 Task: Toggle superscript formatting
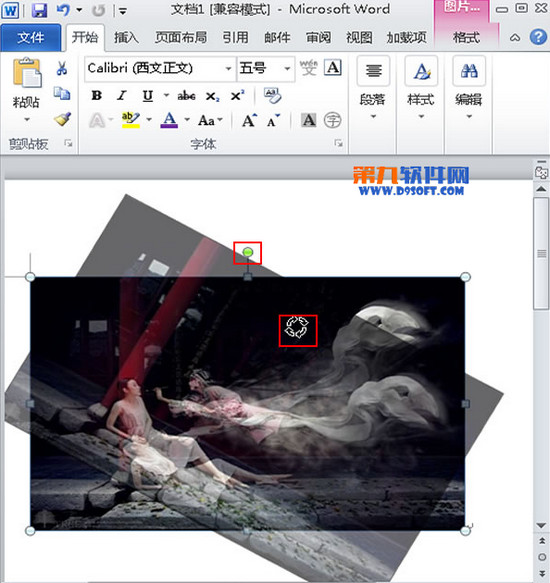point(237,96)
